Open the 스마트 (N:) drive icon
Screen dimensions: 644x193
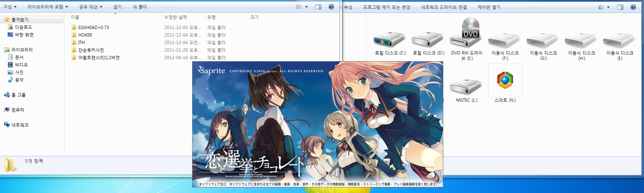(x=505, y=81)
